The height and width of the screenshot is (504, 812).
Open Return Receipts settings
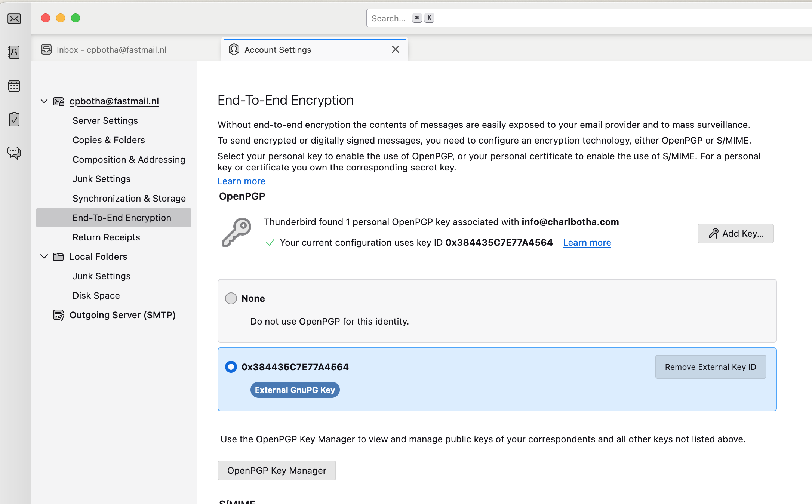(x=106, y=237)
